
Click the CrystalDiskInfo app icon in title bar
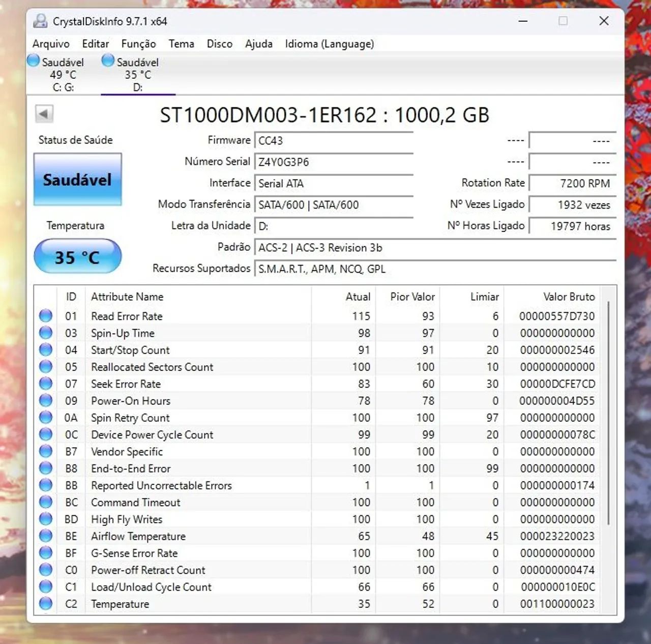click(x=40, y=21)
